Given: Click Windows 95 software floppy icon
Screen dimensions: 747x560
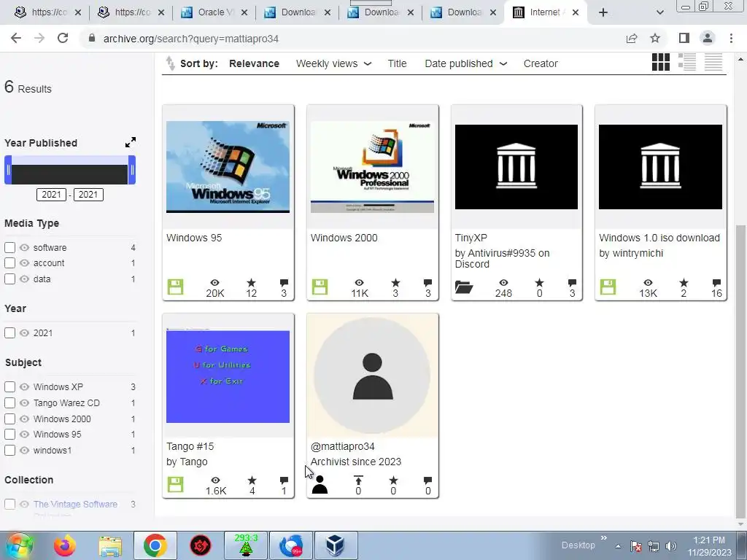Looking at the screenshot, I should tap(175, 287).
